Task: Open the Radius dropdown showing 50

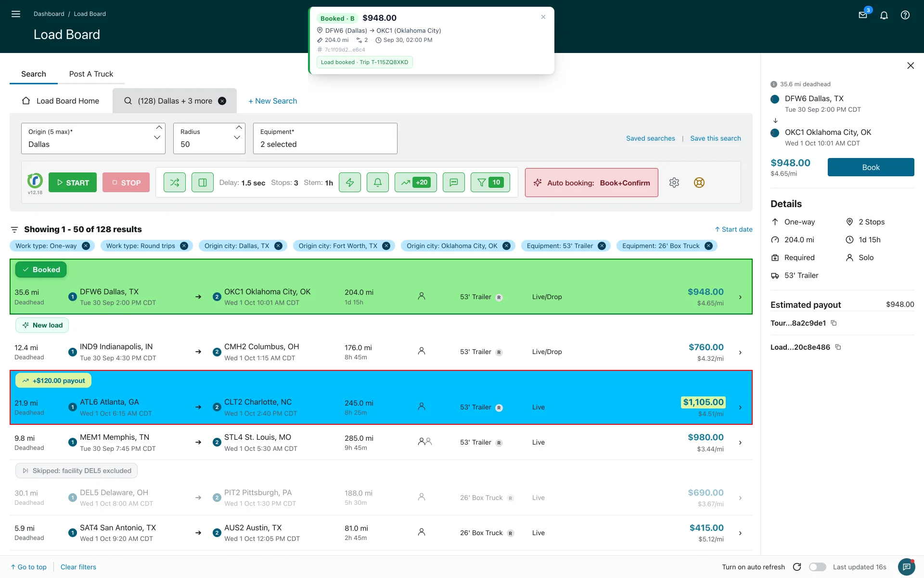Action: tap(209, 138)
